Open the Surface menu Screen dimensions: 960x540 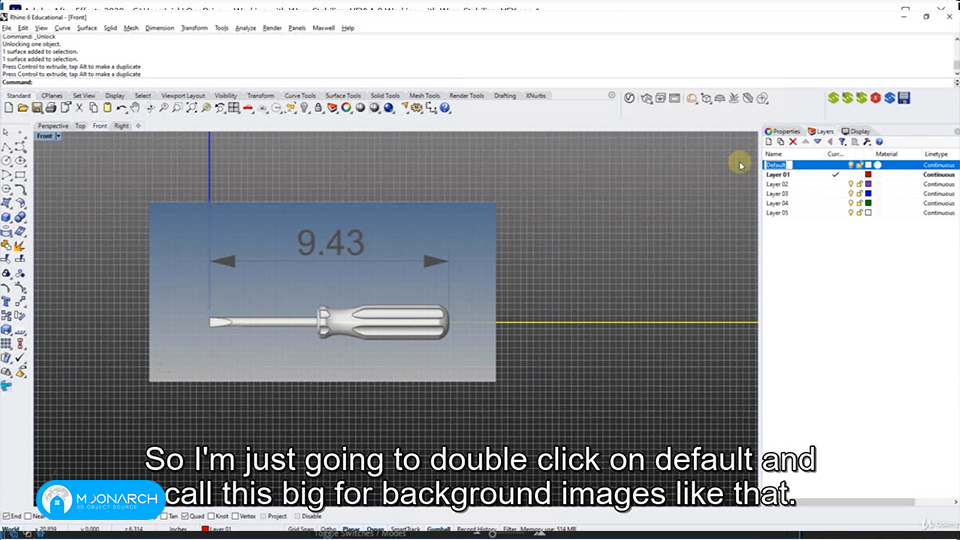[87, 28]
